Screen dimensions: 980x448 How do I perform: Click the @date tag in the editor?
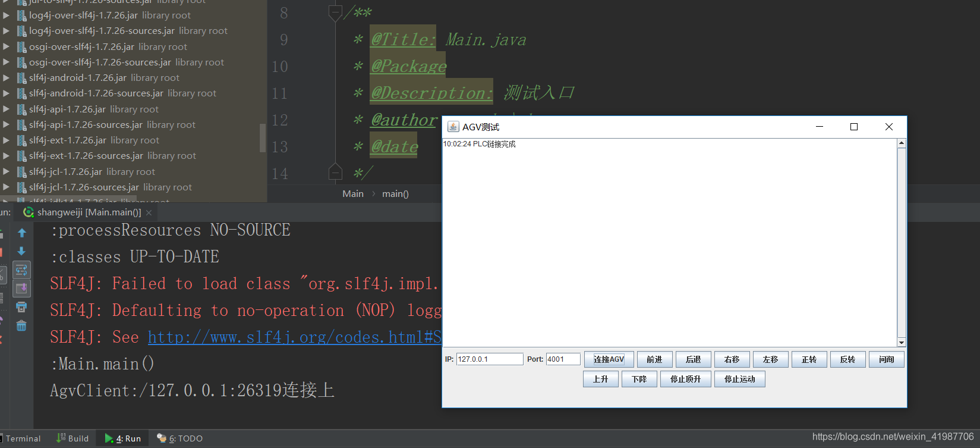click(x=394, y=146)
